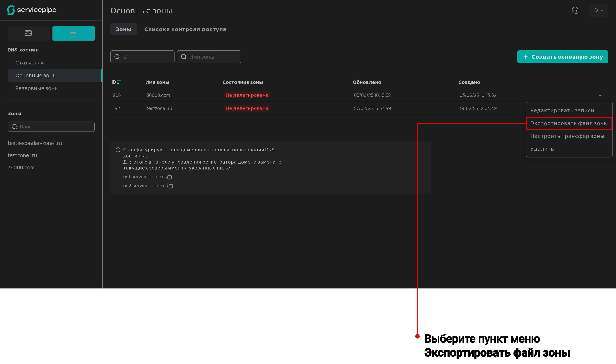Viewport: 616px width, 364px height.
Task: Choose Удалить in the context menu
Action: 542,149
